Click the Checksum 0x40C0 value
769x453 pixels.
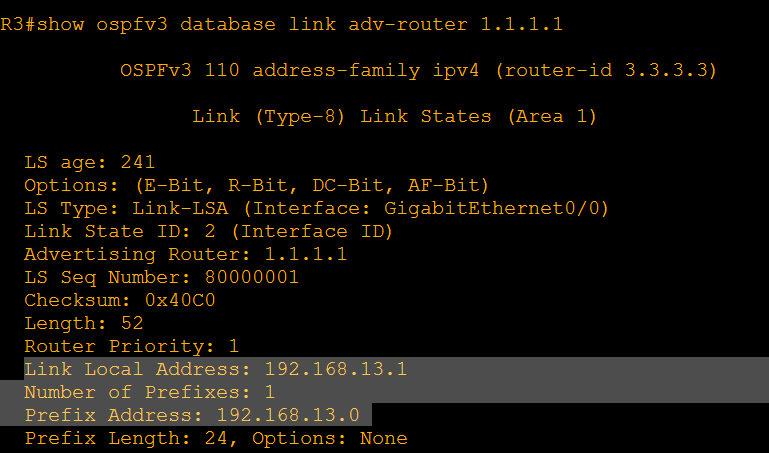click(x=180, y=300)
